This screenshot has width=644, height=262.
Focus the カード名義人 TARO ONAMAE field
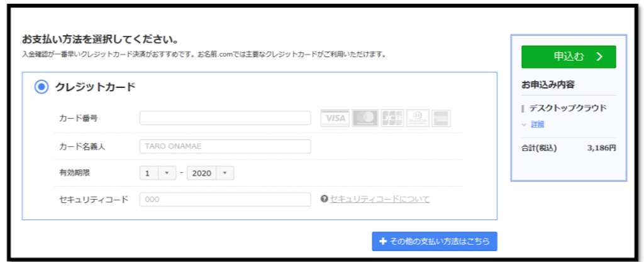point(225,146)
